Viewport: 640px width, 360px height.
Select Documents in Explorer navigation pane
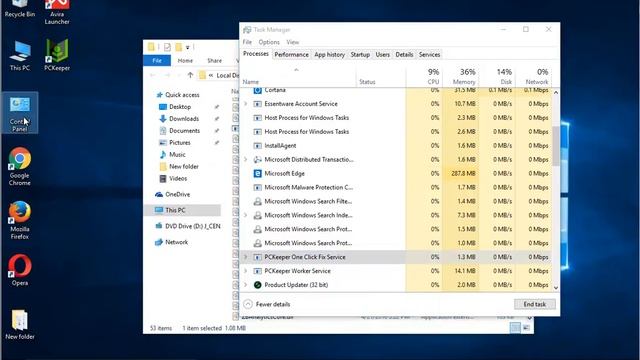click(x=184, y=131)
